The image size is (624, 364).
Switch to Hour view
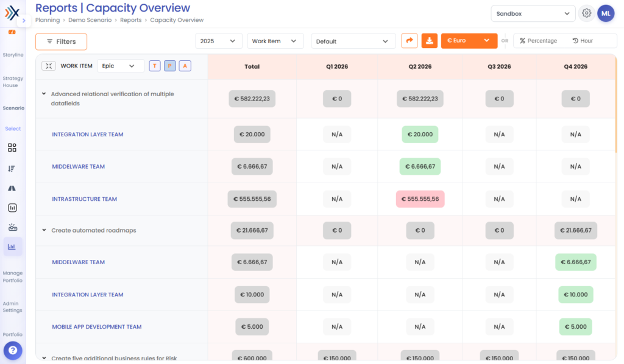tap(583, 41)
